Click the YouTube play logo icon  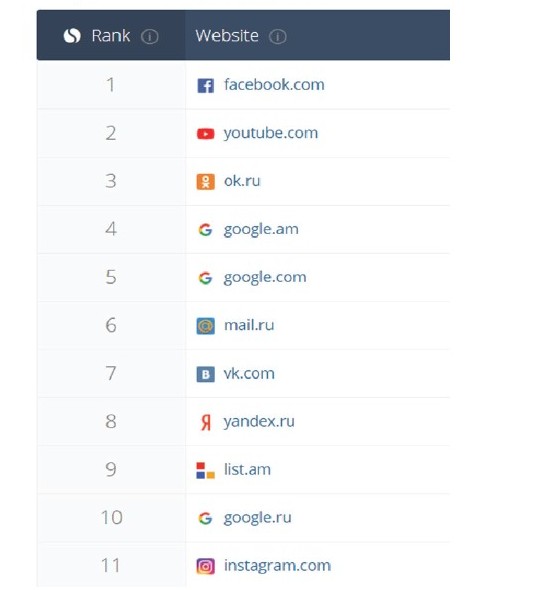pos(206,134)
